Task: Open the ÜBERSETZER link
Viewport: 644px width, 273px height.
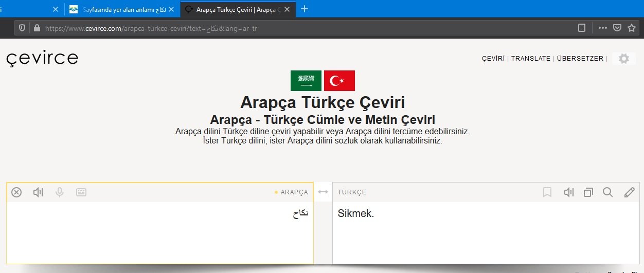Action: pos(580,59)
